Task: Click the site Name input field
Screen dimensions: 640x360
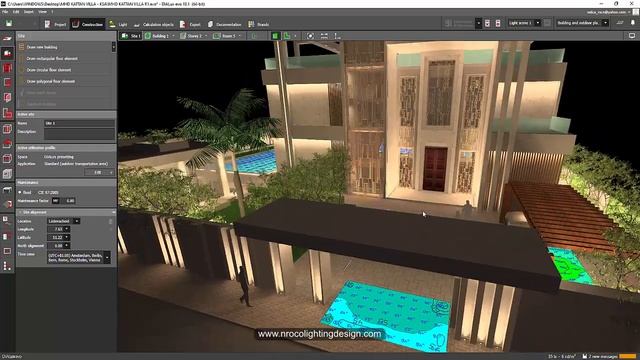Action: (x=79, y=123)
